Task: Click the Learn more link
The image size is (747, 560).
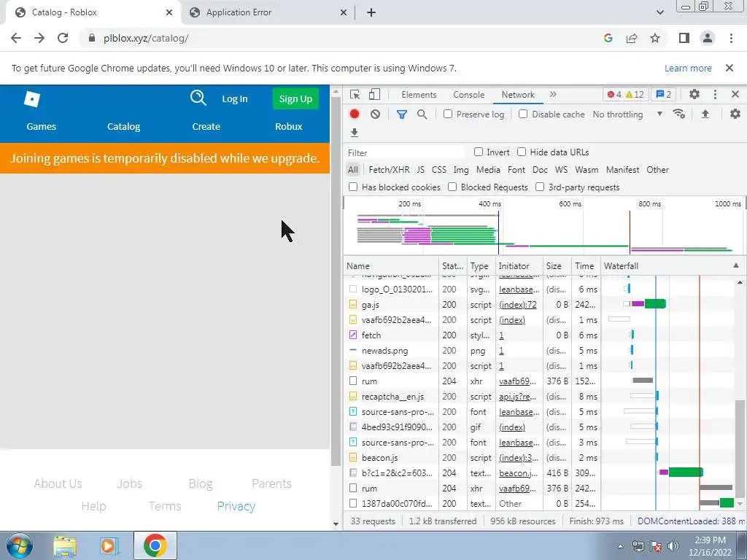Action: (x=688, y=68)
